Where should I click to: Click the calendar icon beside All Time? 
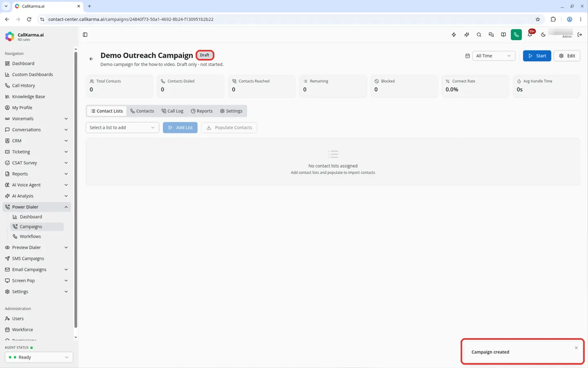pyautogui.click(x=468, y=56)
